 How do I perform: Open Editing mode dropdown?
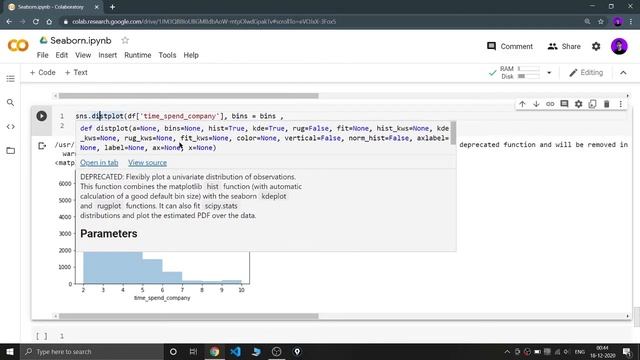[586, 73]
